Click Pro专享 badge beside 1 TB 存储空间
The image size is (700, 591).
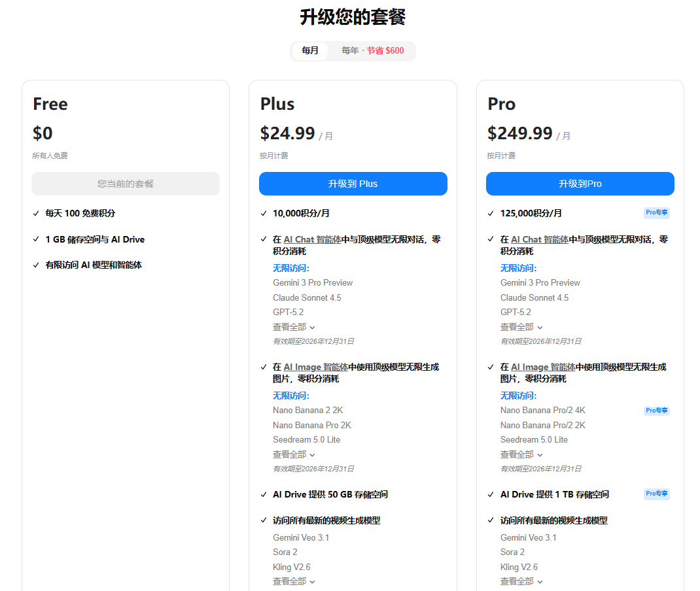click(x=657, y=494)
